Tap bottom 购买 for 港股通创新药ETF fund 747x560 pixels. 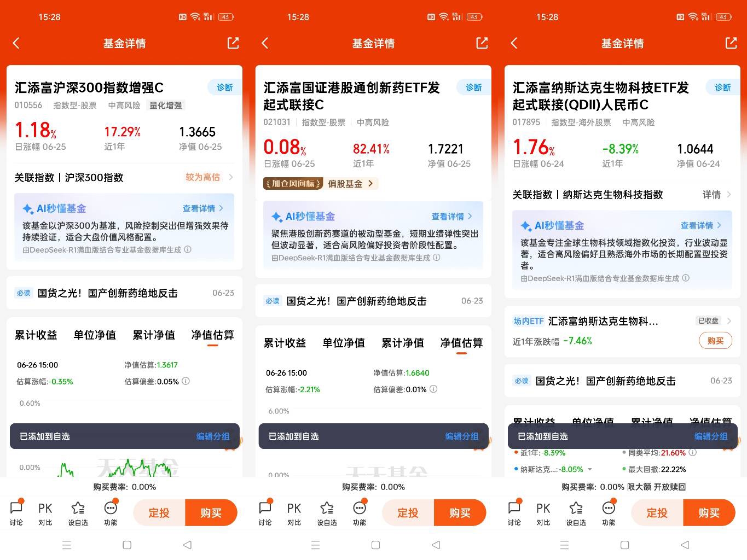click(x=460, y=513)
